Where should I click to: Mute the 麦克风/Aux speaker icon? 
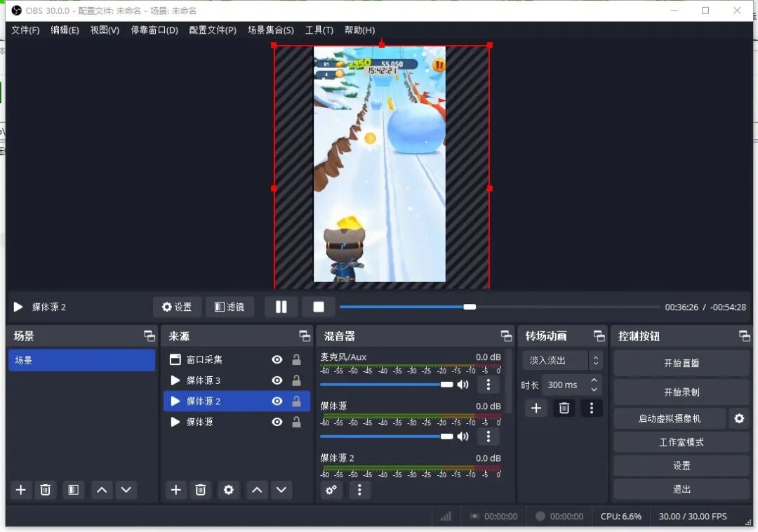pyautogui.click(x=463, y=385)
